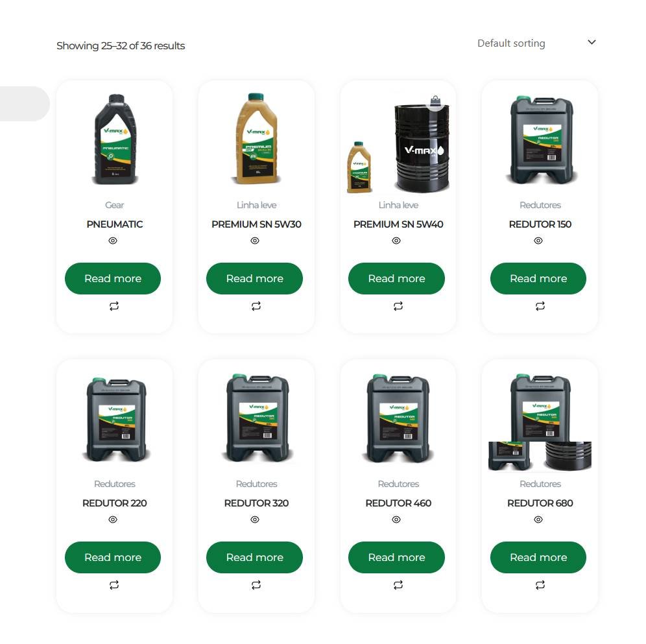Open Linha leve category above PREMIUM SN 5W40
646x644 pixels.
click(398, 205)
